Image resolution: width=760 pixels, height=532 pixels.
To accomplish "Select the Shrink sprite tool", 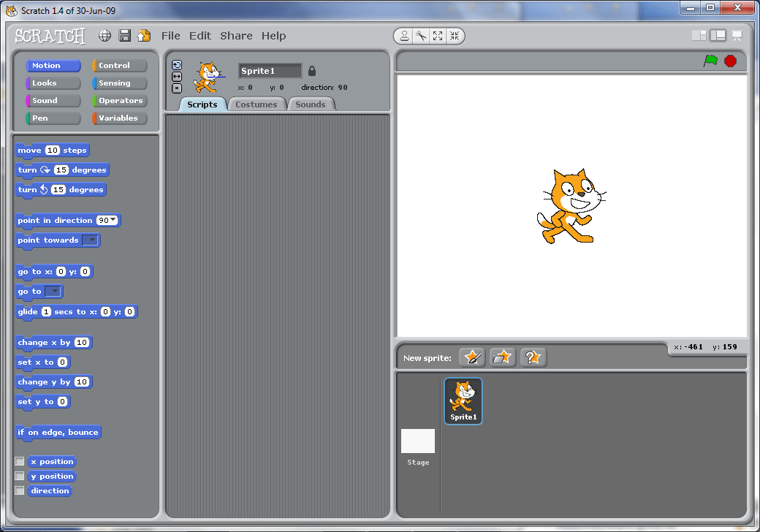I will (x=454, y=36).
